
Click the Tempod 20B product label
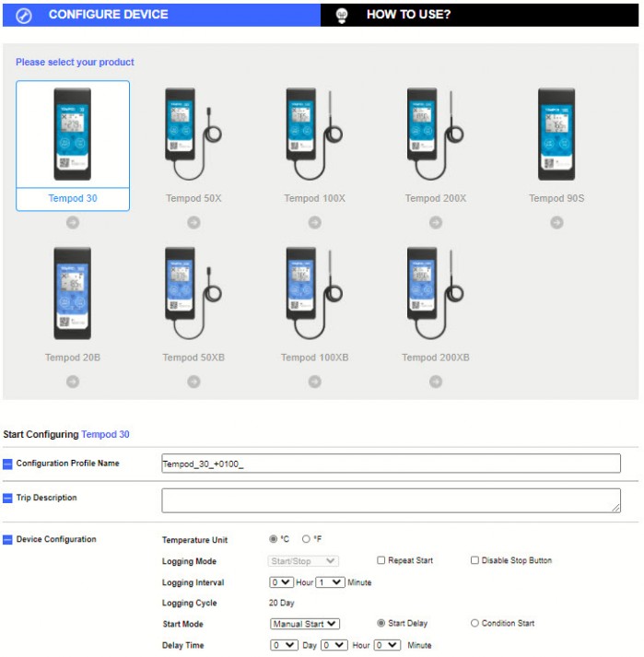coord(73,358)
